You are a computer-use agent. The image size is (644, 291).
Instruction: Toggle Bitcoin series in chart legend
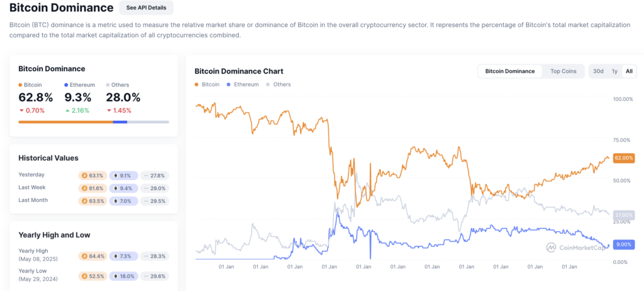pyautogui.click(x=208, y=84)
